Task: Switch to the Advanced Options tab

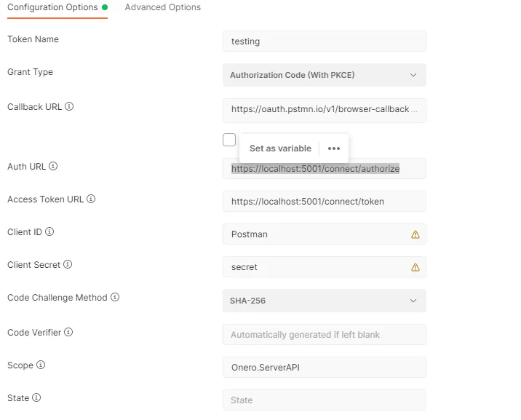Action: pos(163,7)
